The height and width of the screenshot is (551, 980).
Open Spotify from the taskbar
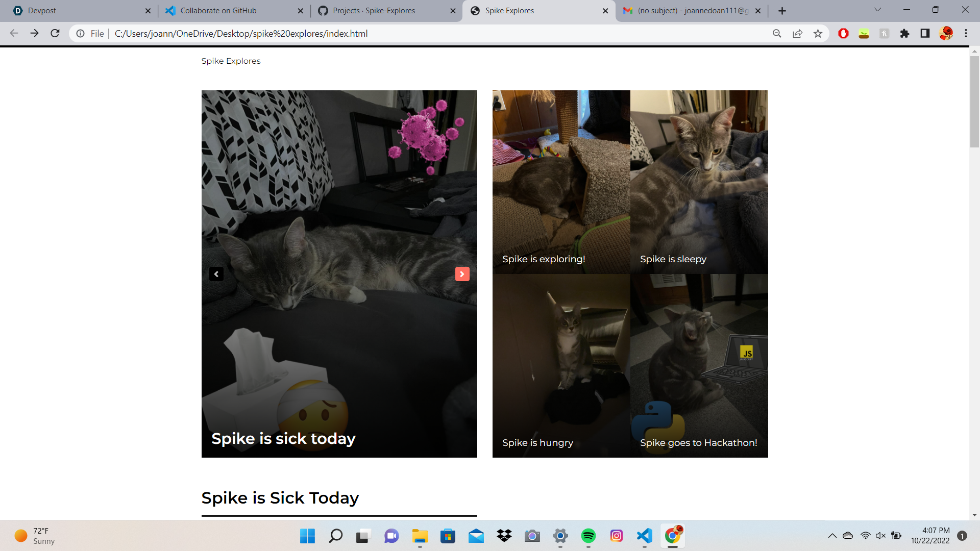point(589,536)
